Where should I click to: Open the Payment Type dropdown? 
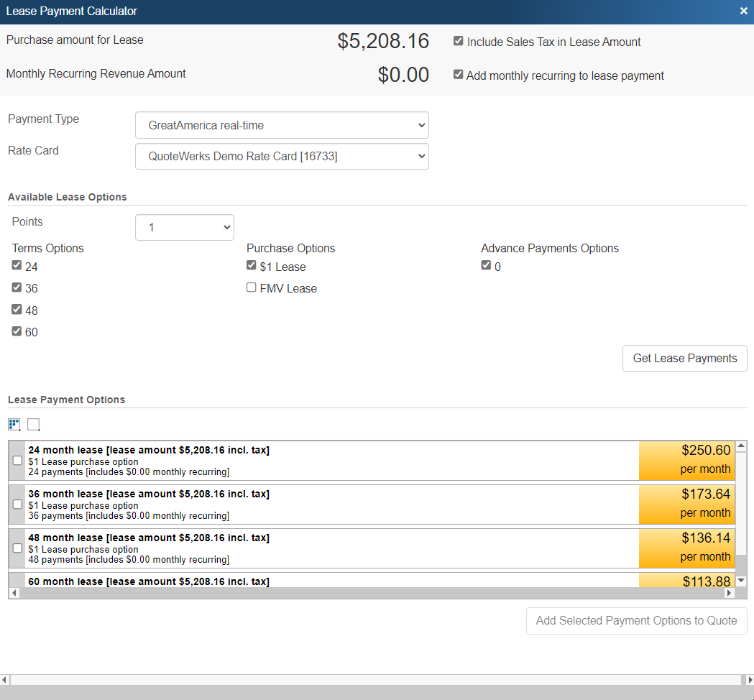click(282, 125)
